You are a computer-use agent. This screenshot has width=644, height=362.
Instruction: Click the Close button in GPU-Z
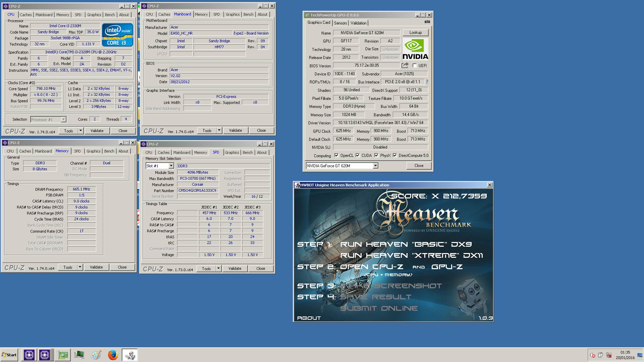[419, 166]
